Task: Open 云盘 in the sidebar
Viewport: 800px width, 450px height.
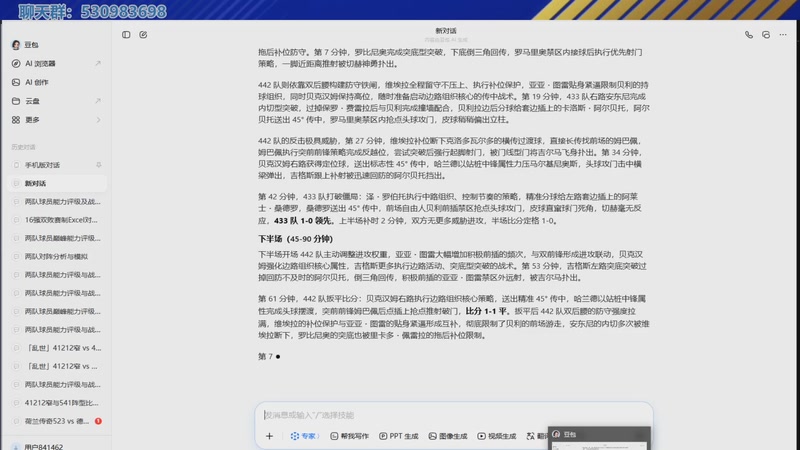Action: pyautogui.click(x=56, y=101)
